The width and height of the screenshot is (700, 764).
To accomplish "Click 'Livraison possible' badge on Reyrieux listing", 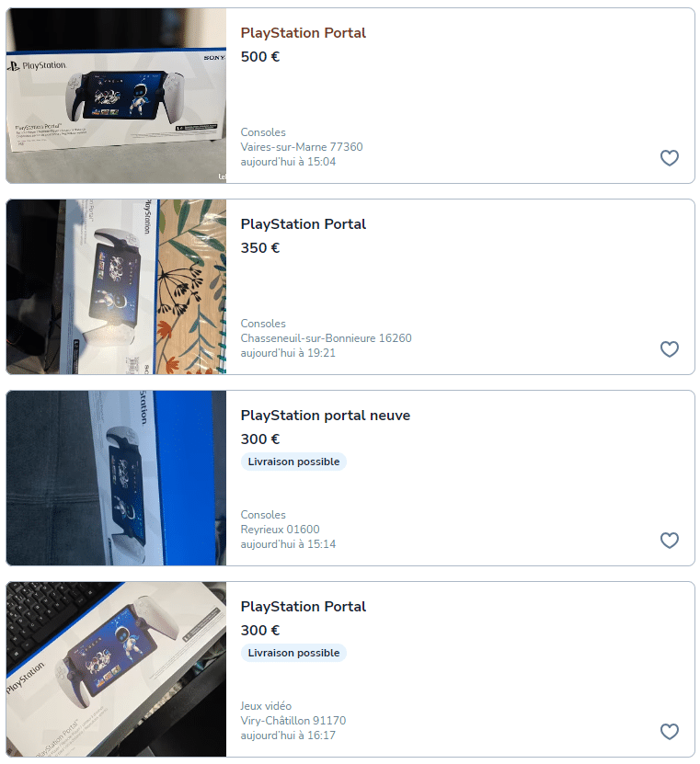I will click(293, 462).
